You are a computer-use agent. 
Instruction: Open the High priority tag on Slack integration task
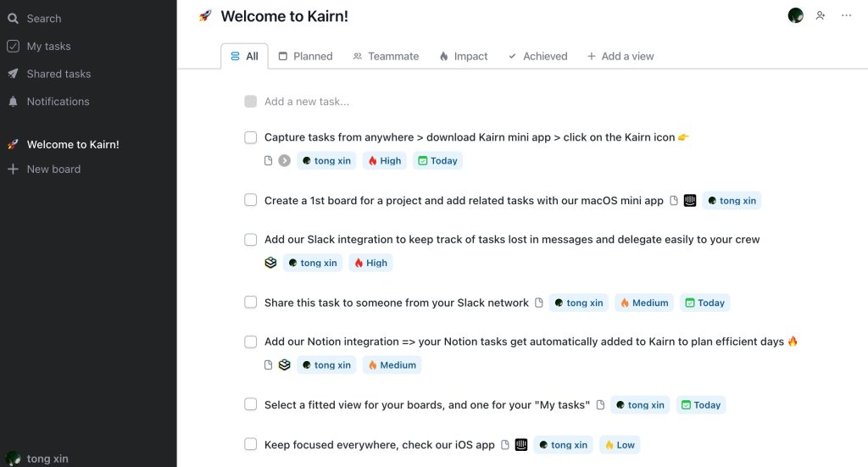(370, 263)
